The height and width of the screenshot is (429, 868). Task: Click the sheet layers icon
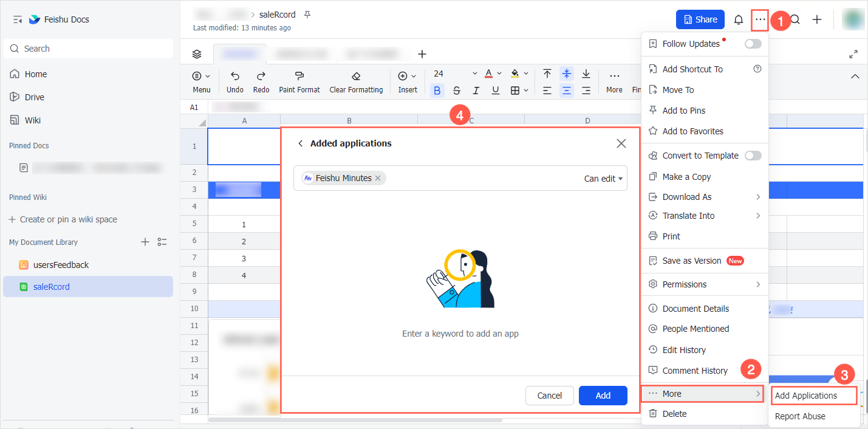pyautogui.click(x=197, y=54)
